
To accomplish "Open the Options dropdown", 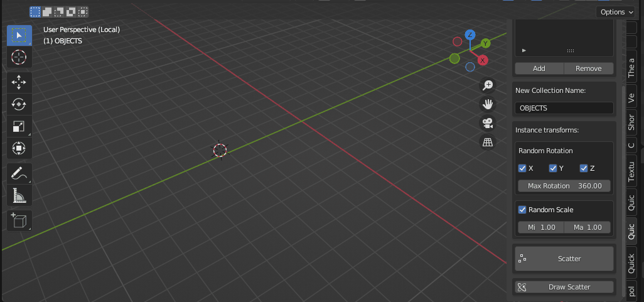I will coord(617,12).
